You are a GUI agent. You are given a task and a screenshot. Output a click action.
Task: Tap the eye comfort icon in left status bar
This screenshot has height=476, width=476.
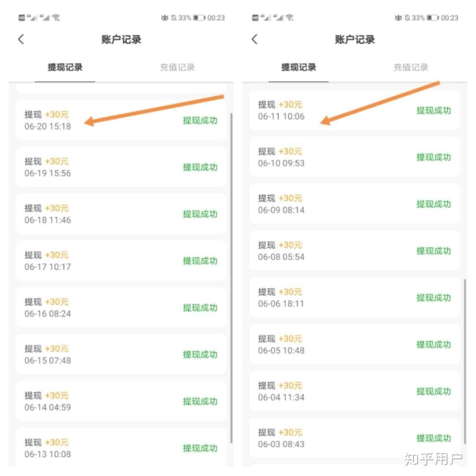click(165, 18)
